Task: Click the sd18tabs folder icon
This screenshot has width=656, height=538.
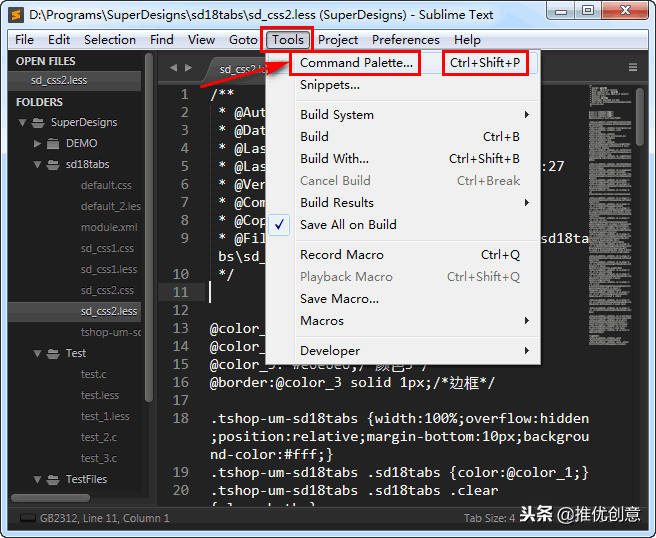Action: (53, 164)
